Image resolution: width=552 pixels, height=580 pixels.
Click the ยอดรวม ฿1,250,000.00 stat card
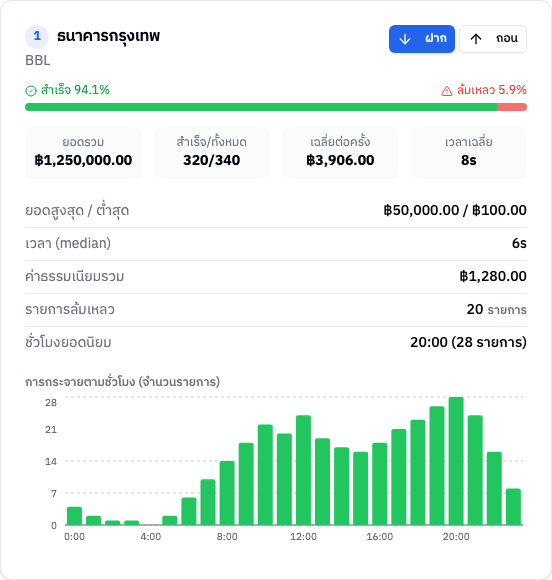83,153
